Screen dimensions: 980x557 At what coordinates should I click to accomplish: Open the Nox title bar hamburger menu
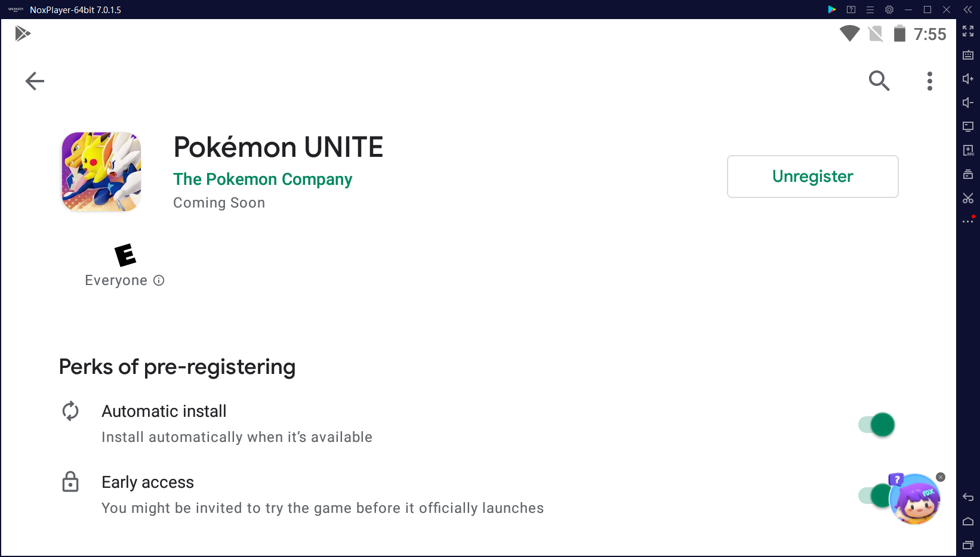click(x=870, y=10)
